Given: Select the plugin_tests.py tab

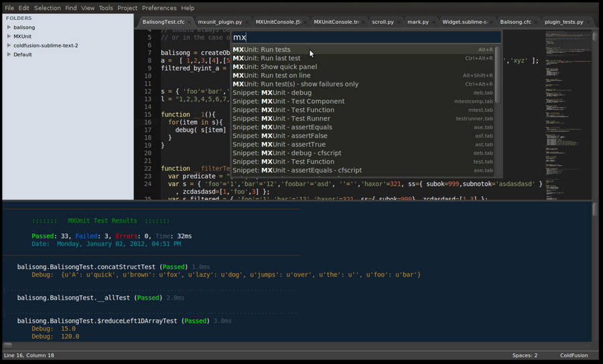Looking at the screenshot, I should (x=563, y=22).
